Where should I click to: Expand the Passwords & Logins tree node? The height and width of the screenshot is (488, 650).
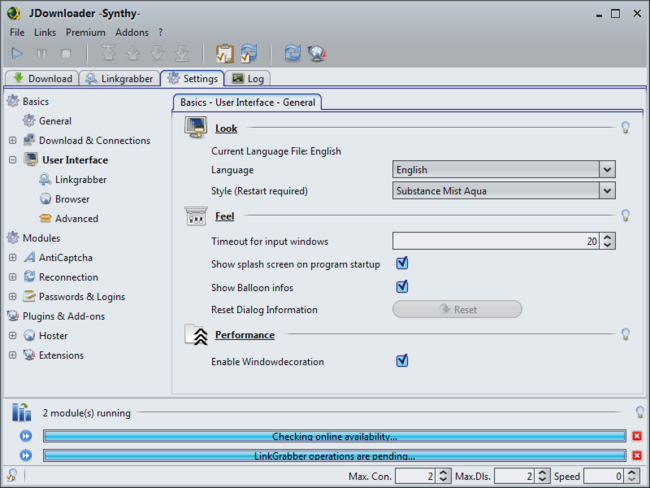click(13, 296)
